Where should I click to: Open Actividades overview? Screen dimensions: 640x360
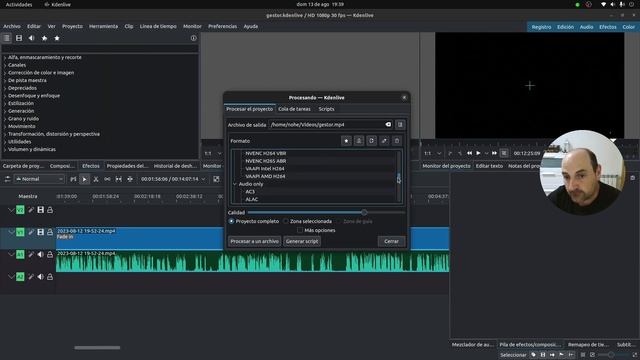(19, 4)
